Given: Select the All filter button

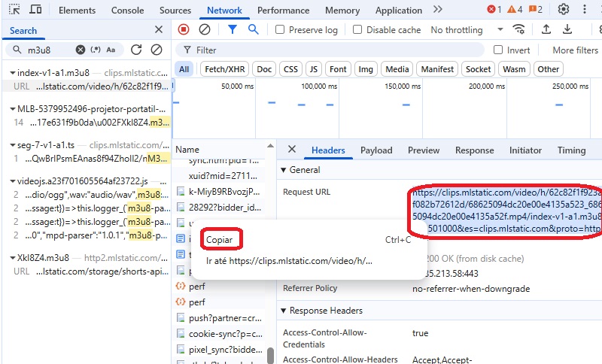Looking at the screenshot, I should 184,69.
